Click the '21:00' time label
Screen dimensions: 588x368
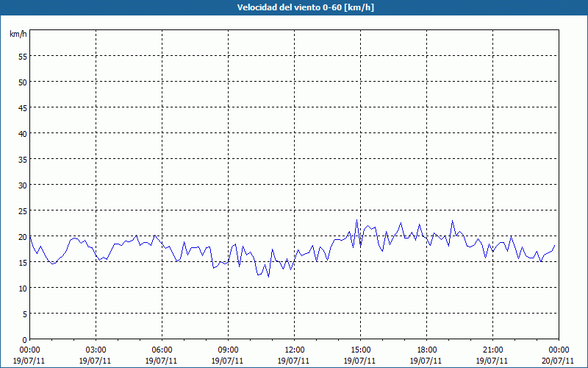492,350
